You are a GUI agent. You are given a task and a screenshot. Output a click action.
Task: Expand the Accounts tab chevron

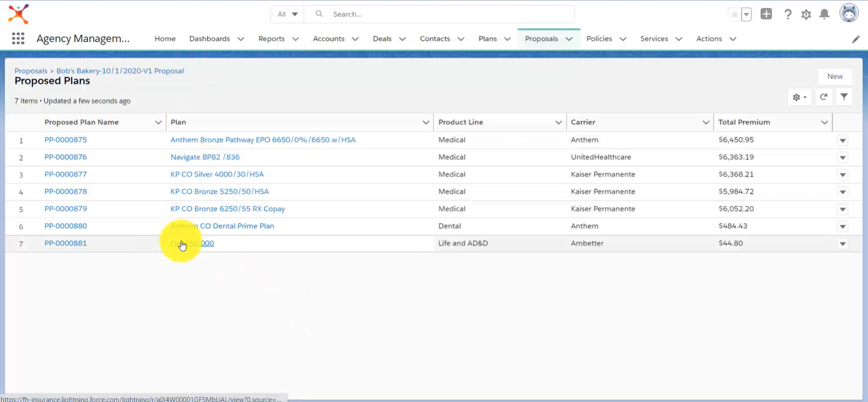pos(355,39)
